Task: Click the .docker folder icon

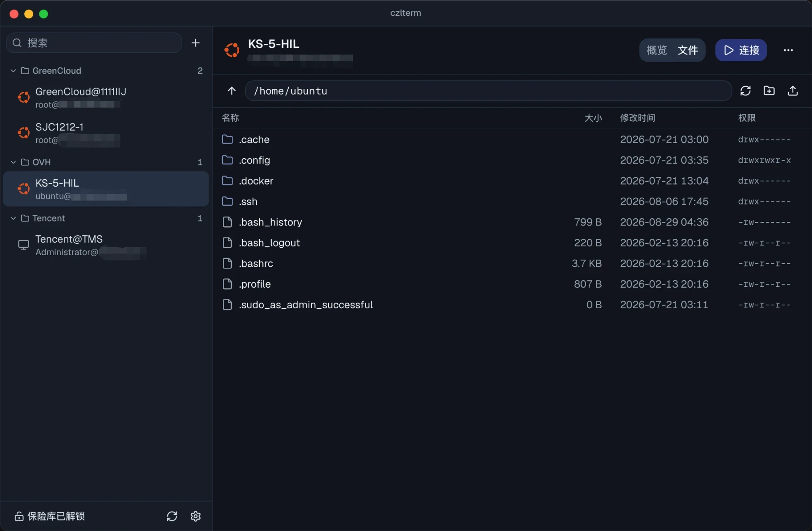Action: click(227, 181)
